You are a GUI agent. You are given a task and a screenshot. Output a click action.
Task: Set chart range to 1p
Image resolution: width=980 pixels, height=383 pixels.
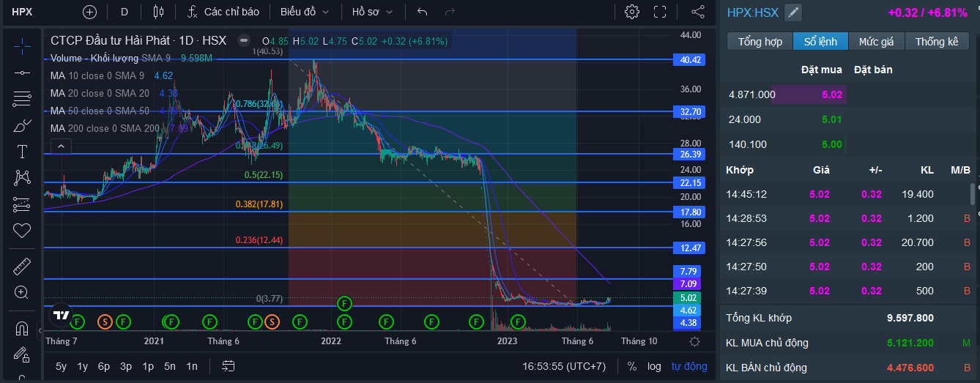tap(148, 365)
